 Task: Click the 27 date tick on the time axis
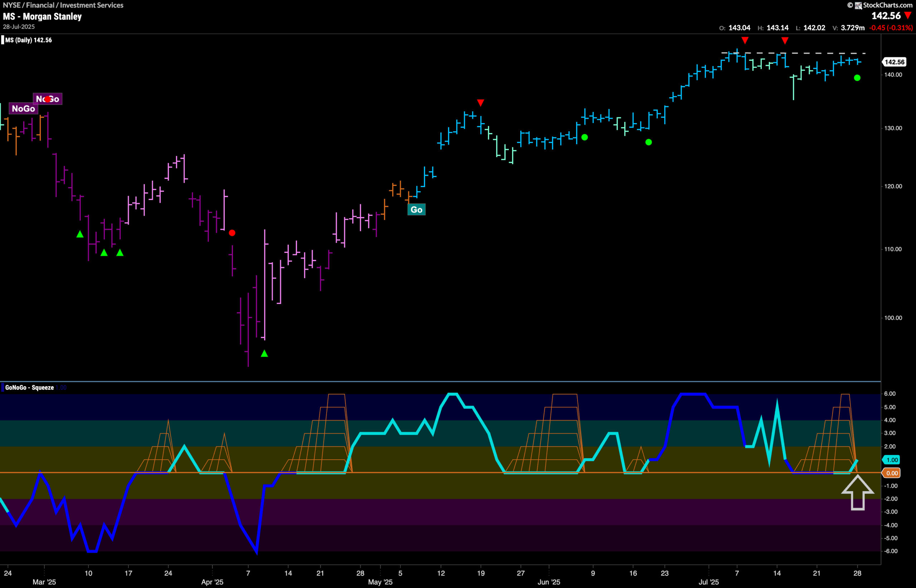[x=521, y=573]
